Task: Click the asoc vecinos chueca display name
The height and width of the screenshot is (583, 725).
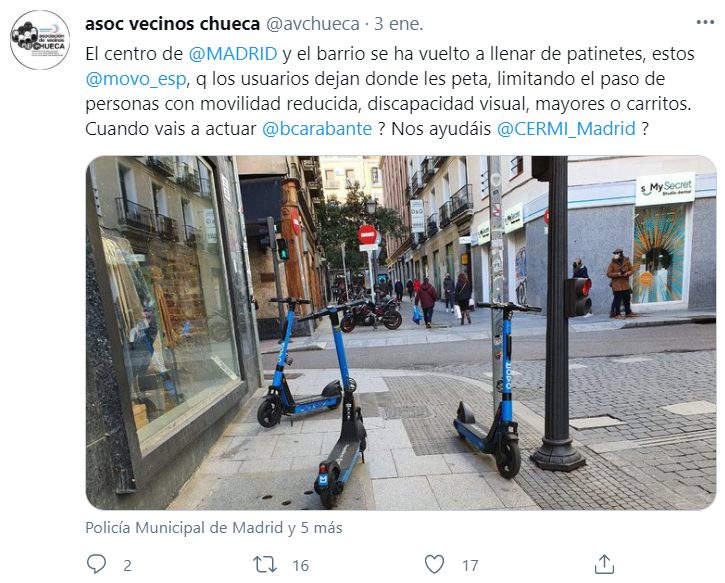Action: pos(172,24)
